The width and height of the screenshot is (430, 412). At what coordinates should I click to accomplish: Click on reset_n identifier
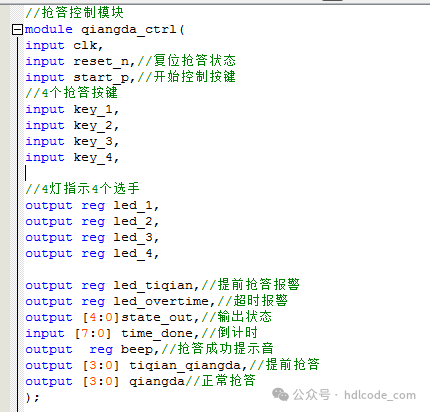101,61
